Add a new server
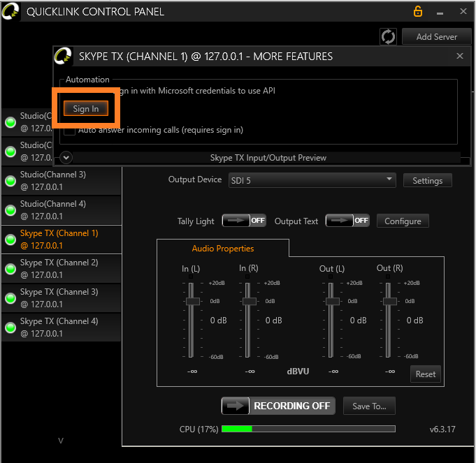 tap(437, 37)
